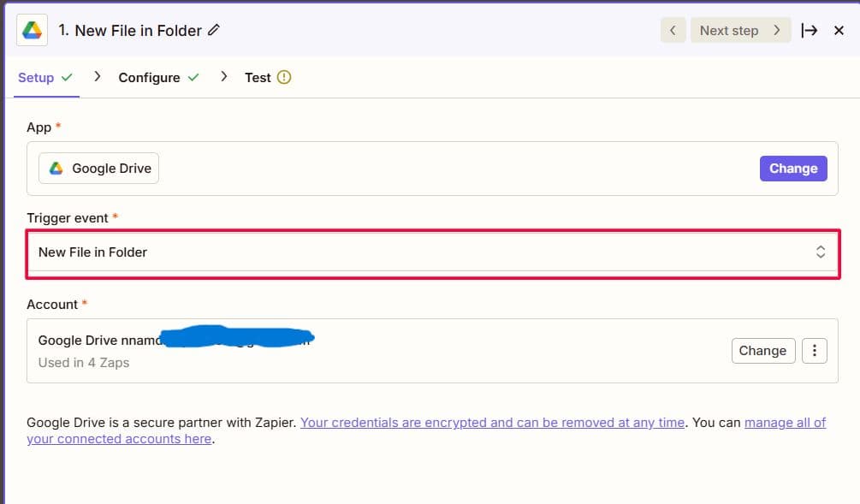Click the Change button for the App

pyautogui.click(x=792, y=168)
